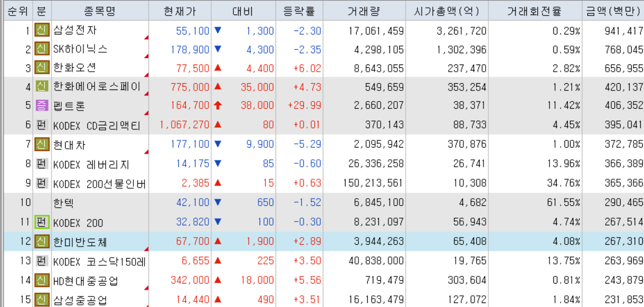
Task: Select KODEX 코스닥150레 in the list
Action: point(100,261)
